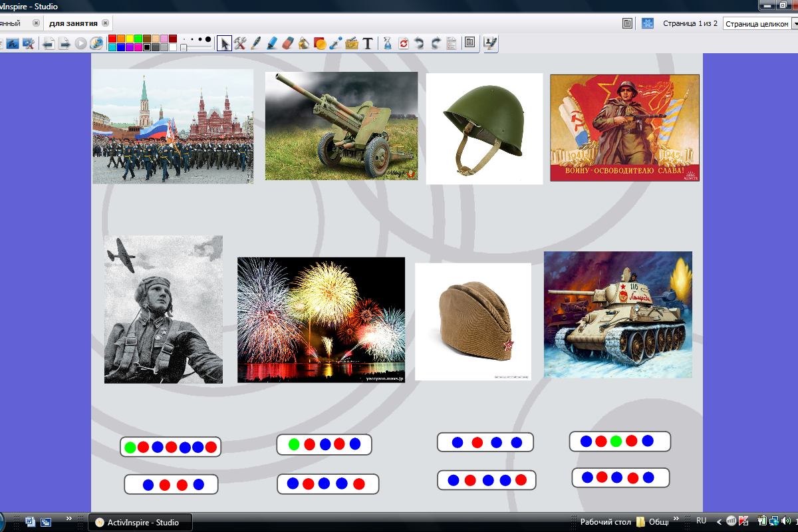Click the fireworks picture on the page

(x=321, y=320)
